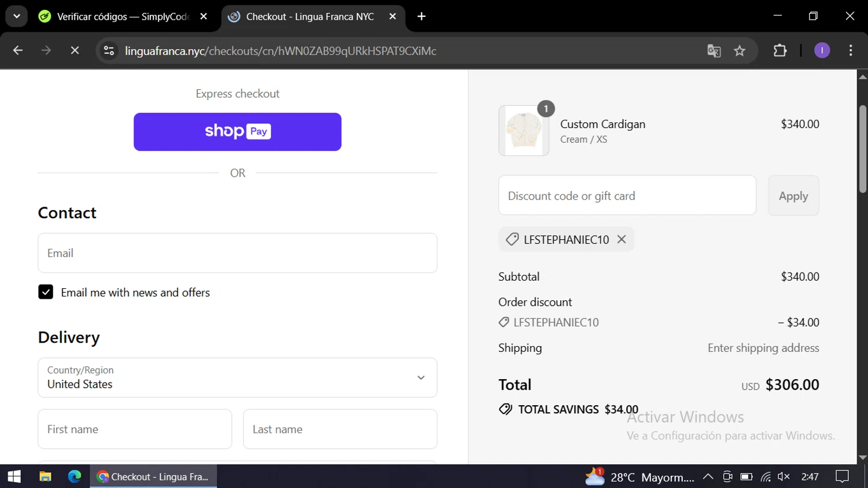Close the Checkout - Lingua Franca tab
Viewport: 868px width, 488px height.
pos(392,17)
